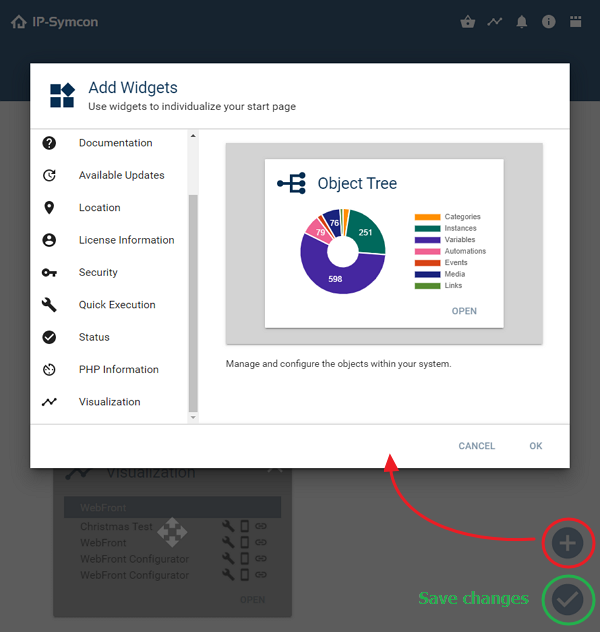Pick License Information from the list

coord(126,240)
